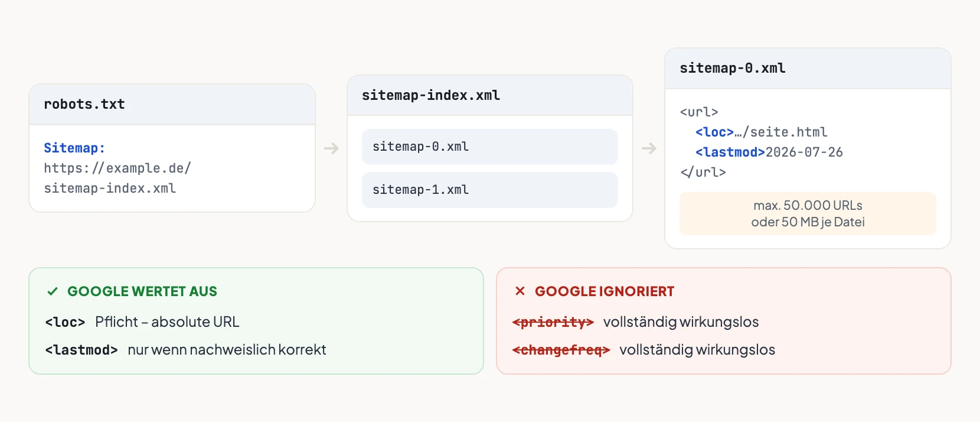Click the GOOGLE WERTET AUS heading
Screen dimensions: 980x422
click(x=142, y=291)
